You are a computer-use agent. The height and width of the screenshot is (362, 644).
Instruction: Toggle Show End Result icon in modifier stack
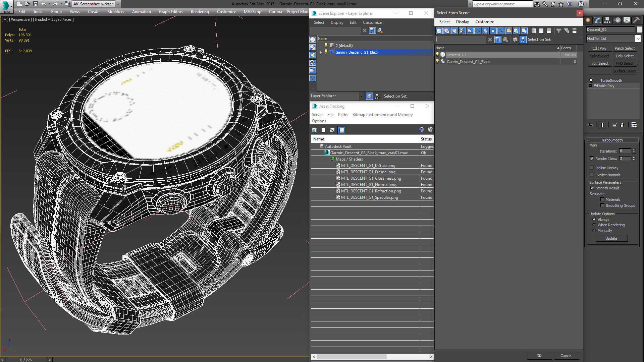(x=602, y=125)
